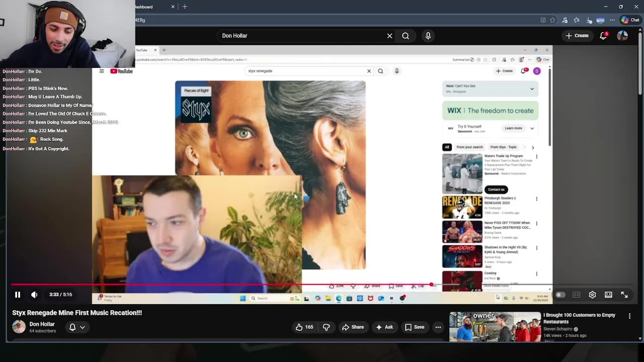Viewport: 644px width, 362px height.
Task: Click the Summarize button in the recorded Edge toolbar
Action: [x=463, y=60]
